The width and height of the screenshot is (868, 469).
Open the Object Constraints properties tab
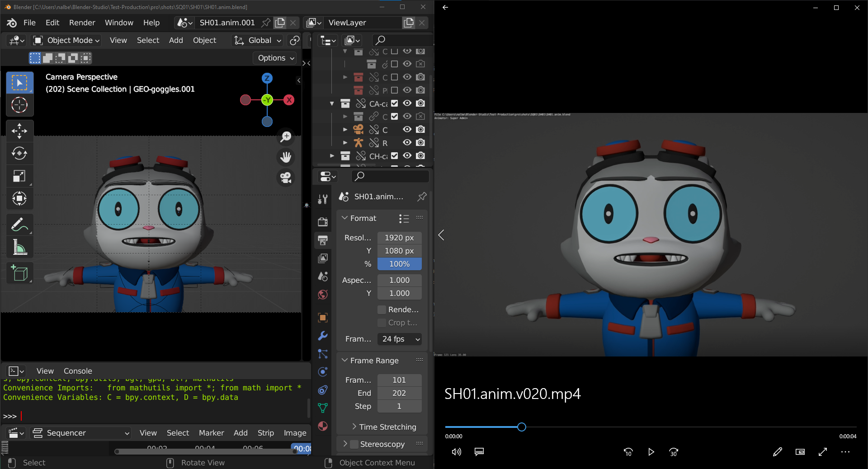point(323,390)
